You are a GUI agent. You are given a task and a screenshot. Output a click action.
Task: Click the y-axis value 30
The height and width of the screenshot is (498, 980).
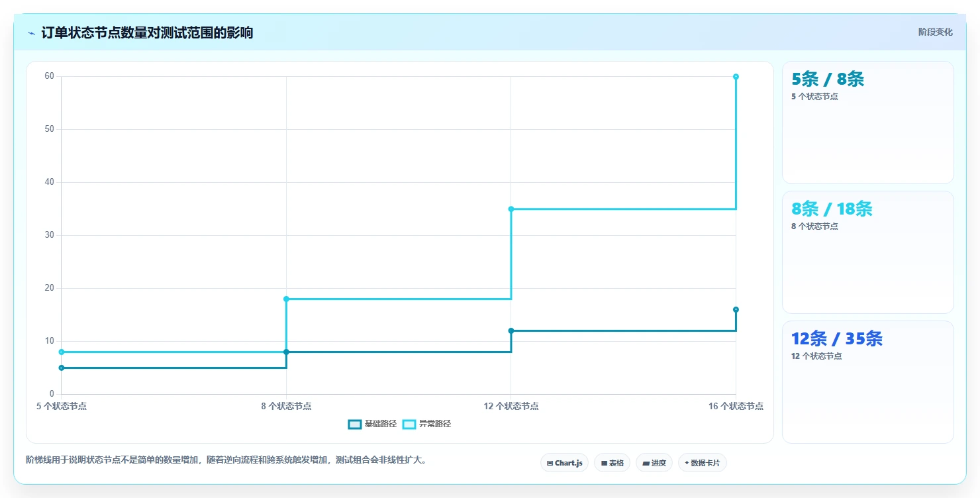point(50,235)
